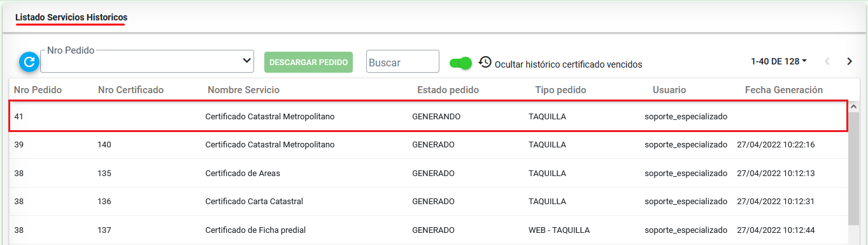868x245 pixels.
Task: Select Certificado de Ficha predial row
Action: click(428, 230)
